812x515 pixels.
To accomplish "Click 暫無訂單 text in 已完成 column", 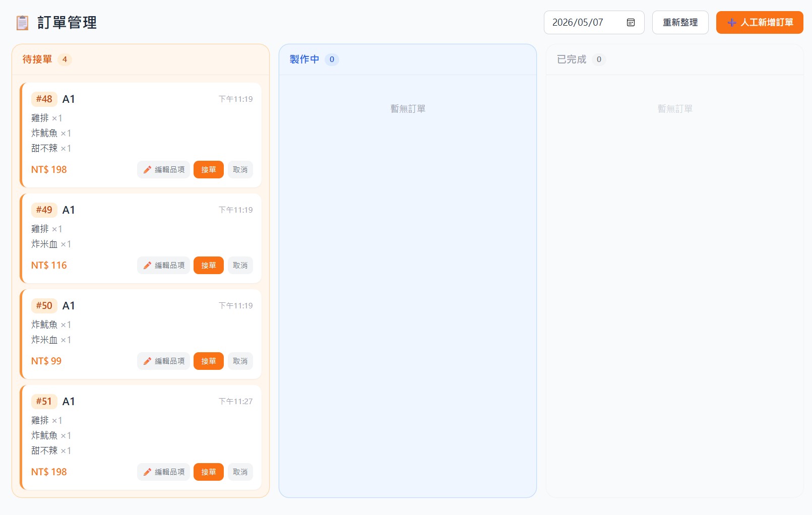I will click(675, 109).
